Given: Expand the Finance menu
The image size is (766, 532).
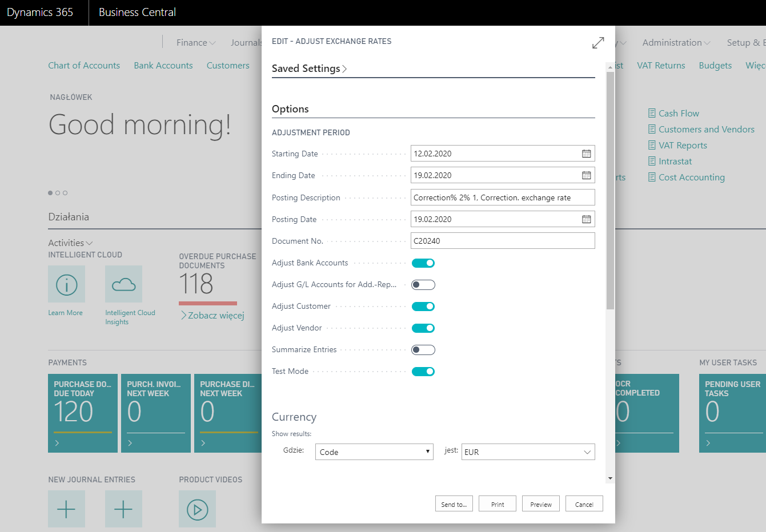Looking at the screenshot, I should (x=196, y=42).
